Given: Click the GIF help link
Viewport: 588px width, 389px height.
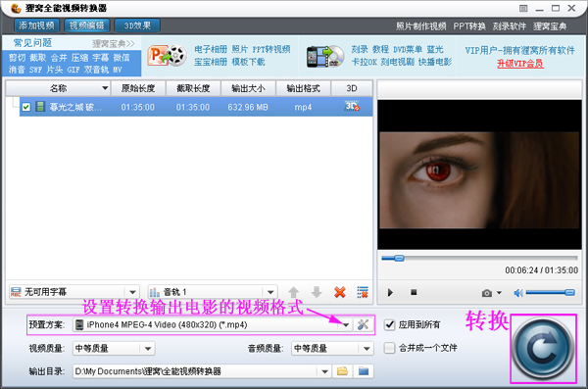Looking at the screenshot, I should point(73,70).
